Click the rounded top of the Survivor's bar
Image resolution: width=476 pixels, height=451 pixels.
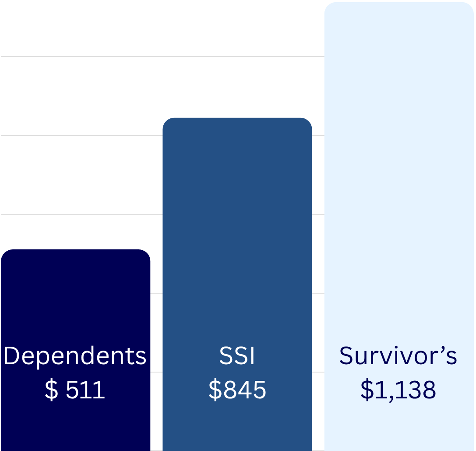point(398,4)
